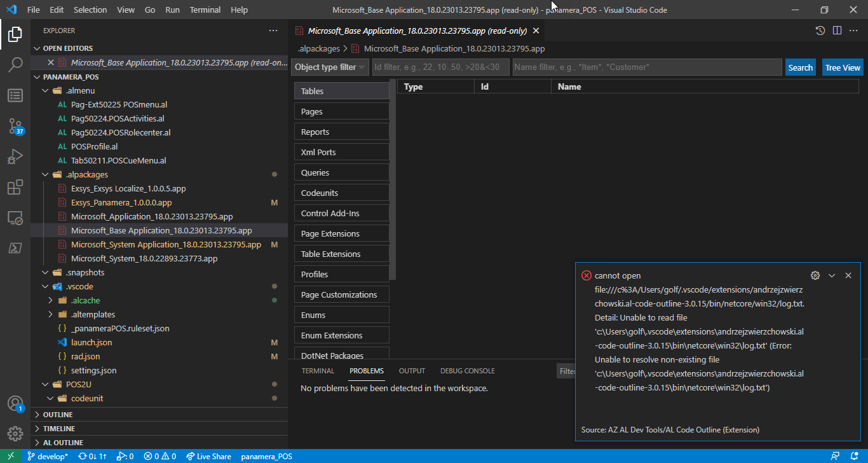Viewport: 868px width, 463px height.
Task: Open Pag50224.POSActivities.al file
Action: [x=118, y=118]
